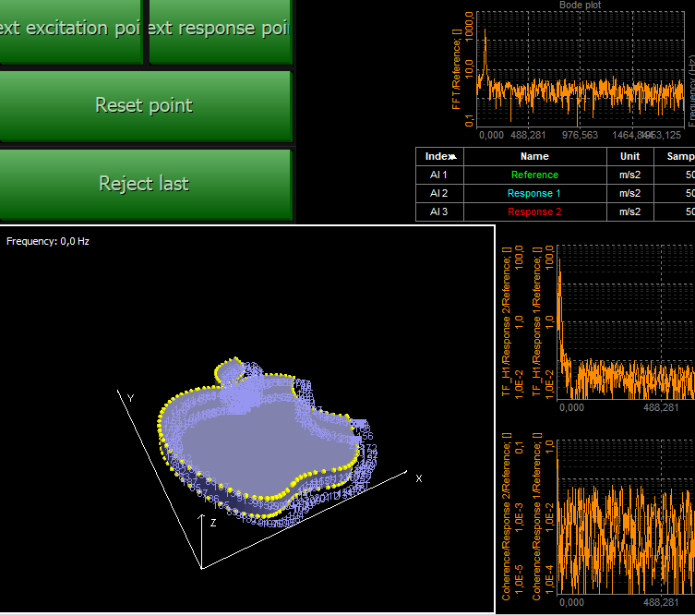Click the m/s2 unit in Response 1 row
This screenshot has width=695, height=616.
[x=629, y=193]
